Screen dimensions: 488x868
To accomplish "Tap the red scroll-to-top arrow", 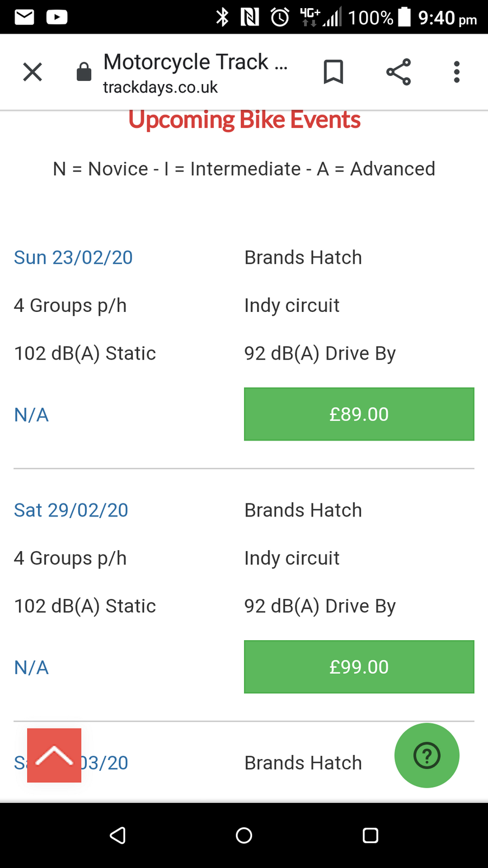I will [x=54, y=755].
